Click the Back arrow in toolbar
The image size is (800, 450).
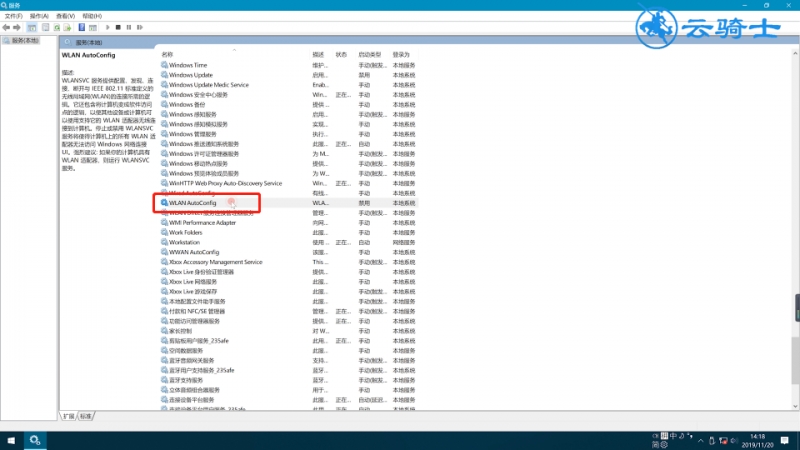tap(6, 28)
